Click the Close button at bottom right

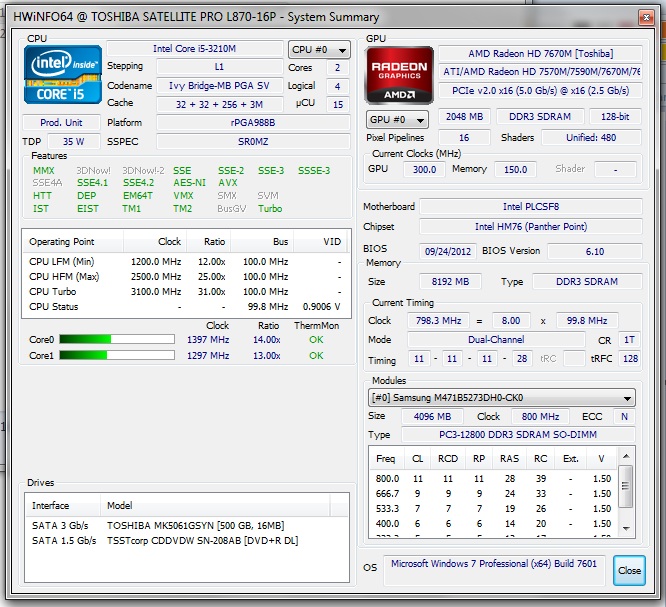(x=629, y=570)
